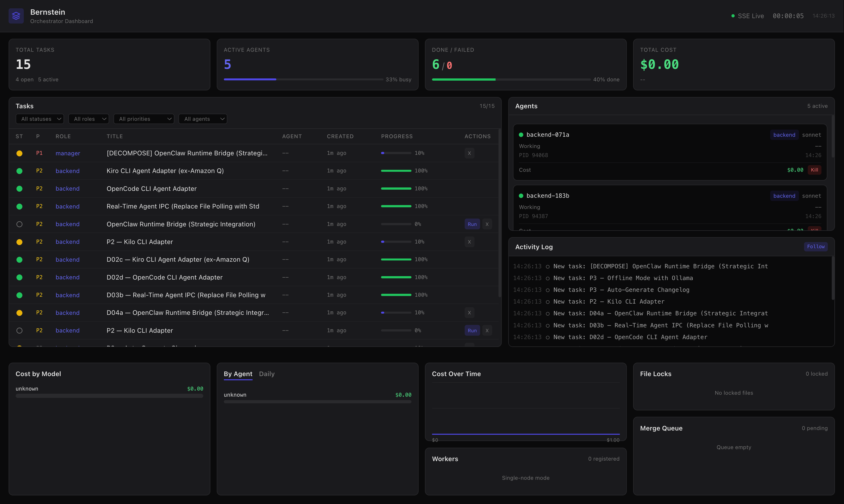Click the manager role link in first row
This screenshot has height=504, width=844.
tap(68, 153)
